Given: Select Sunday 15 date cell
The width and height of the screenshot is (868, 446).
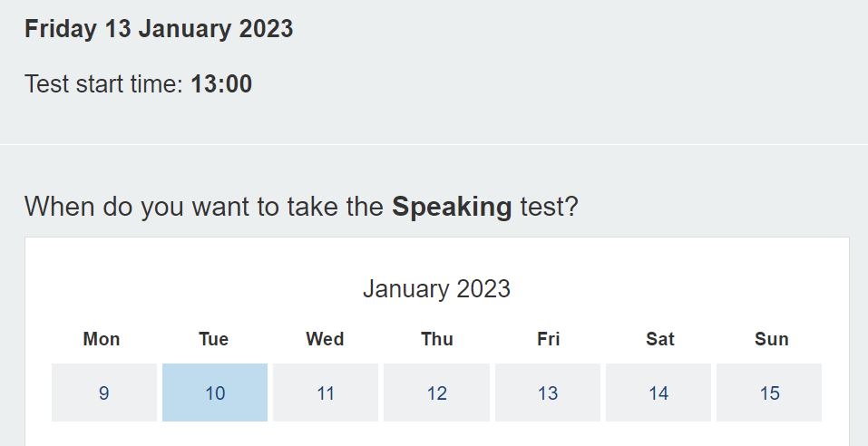Looking at the screenshot, I should pyautogui.click(x=770, y=393).
